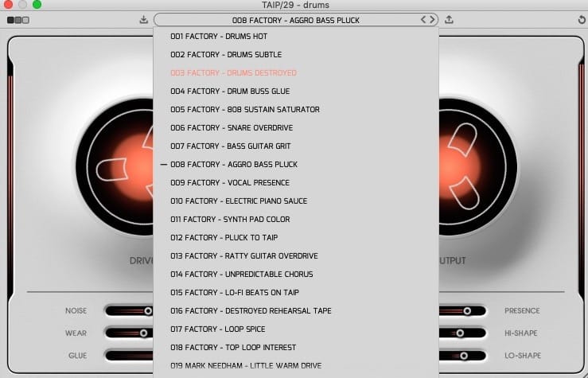Open the preset name dropdown field
588x378 pixels.
pyautogui.click(x=296, y=20)
